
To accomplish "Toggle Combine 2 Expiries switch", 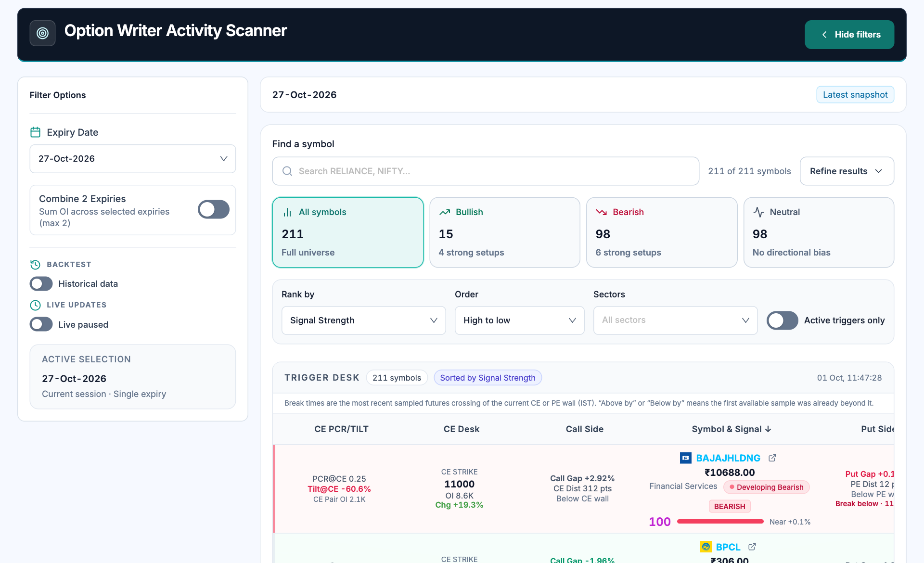I will tap(214, 209).
